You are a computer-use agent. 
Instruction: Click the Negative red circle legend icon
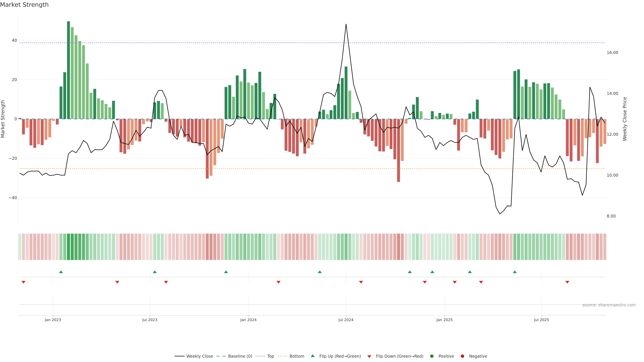click(462, 356)
